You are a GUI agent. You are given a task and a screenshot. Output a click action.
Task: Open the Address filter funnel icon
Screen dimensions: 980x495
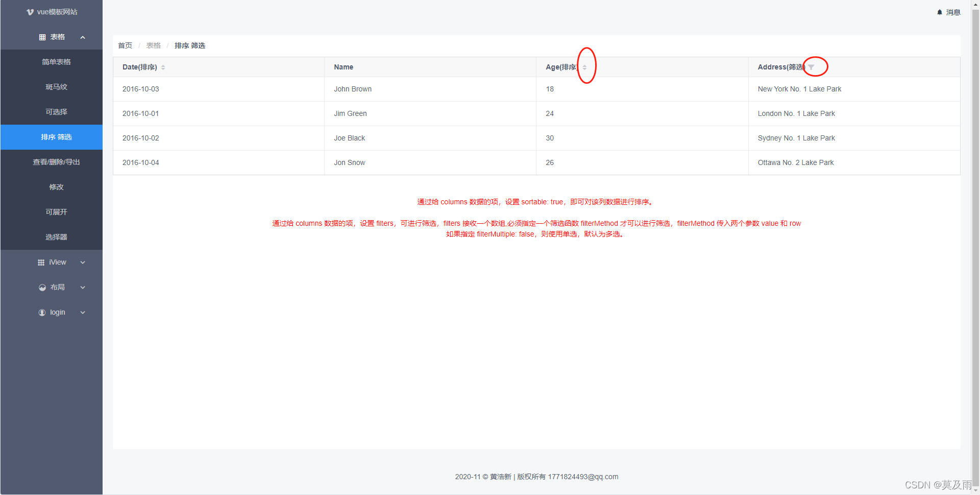[811, 67]
